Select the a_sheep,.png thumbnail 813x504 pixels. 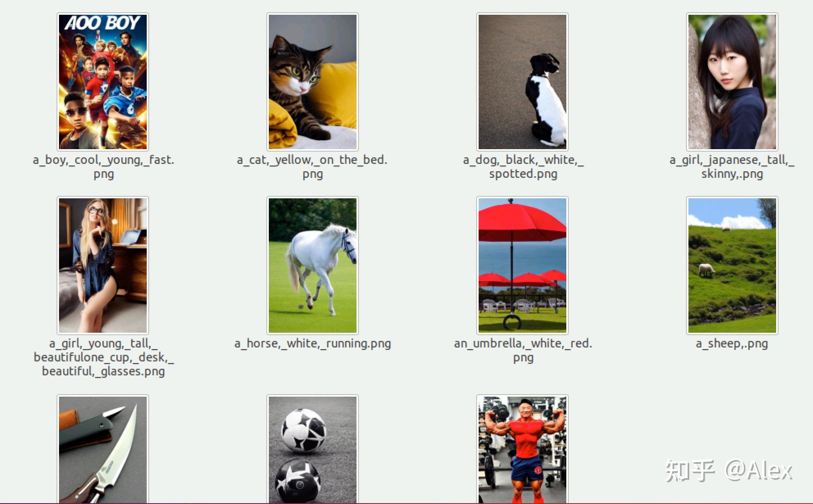pyautogui.click(x=732, y=266)
